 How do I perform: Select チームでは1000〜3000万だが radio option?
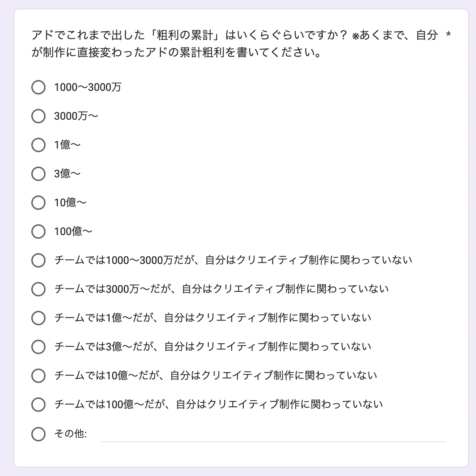click(x=38, y=260)
